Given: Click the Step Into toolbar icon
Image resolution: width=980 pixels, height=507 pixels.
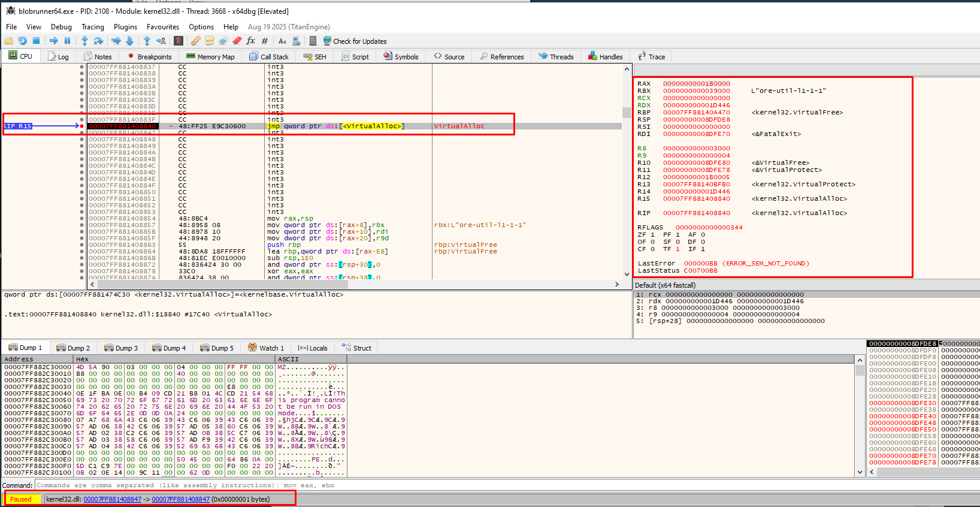Looking at the screenshot, I should [x=84, y=41].
